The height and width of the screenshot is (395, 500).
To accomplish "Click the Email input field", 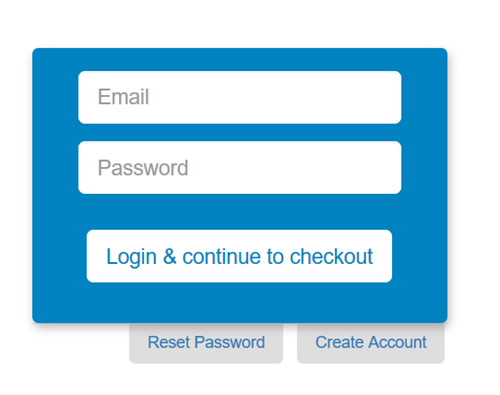I will [x=239, y=97].
